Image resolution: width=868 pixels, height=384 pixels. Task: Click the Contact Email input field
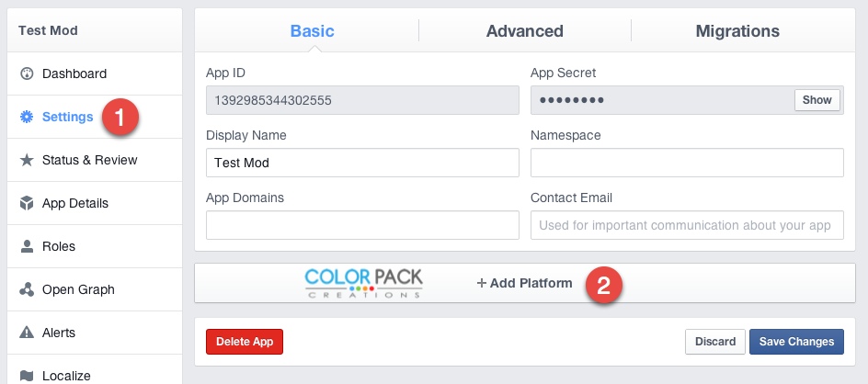[x=687, y=225]
